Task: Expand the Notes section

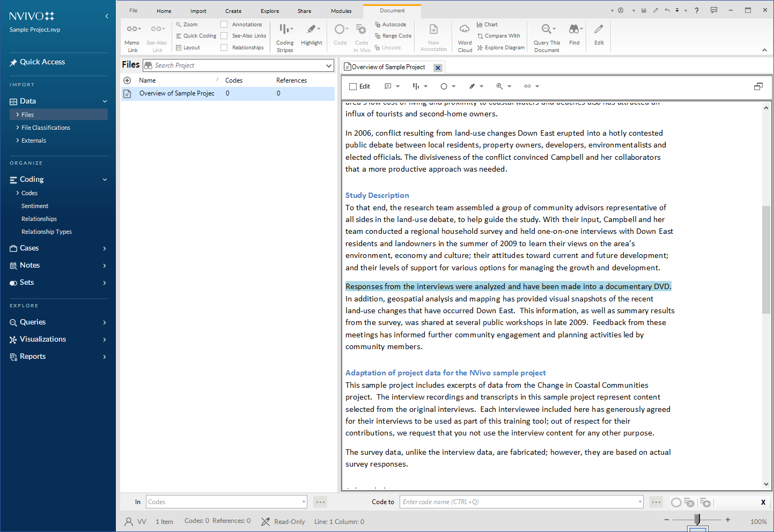Action: click(x=105, y=265)
